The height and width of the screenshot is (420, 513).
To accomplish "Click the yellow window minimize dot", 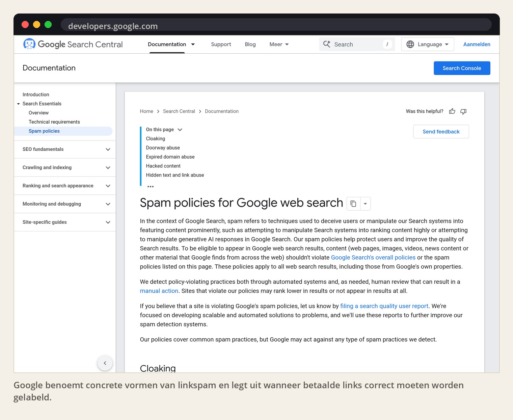I will 37,25.
